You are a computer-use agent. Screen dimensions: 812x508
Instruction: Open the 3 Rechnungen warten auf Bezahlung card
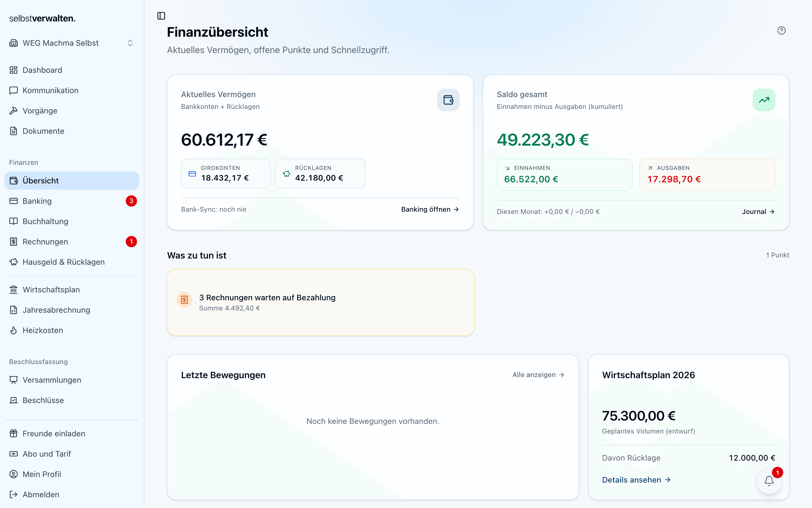321,302
